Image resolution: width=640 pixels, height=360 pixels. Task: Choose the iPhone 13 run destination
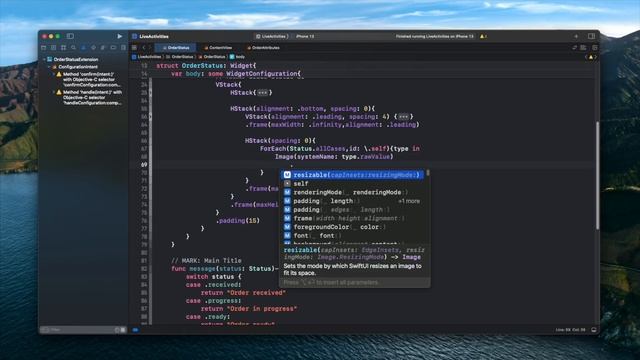305,36
